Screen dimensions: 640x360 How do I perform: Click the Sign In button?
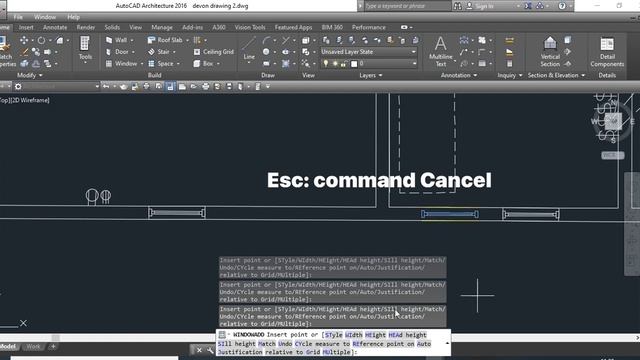tap(480, 6)
